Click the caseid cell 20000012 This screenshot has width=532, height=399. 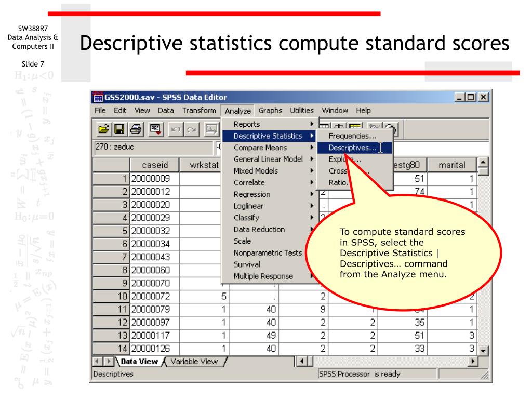pos(155,192)
